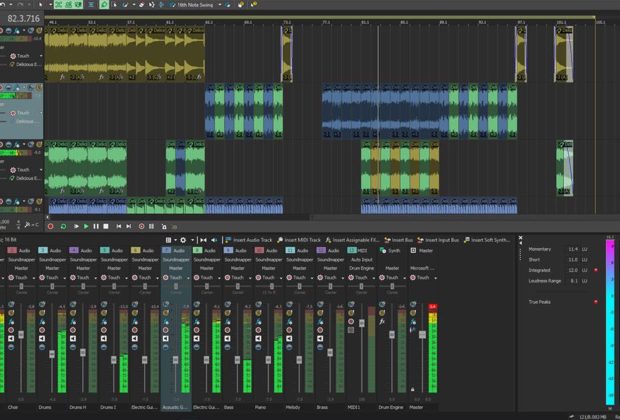Click the Insert MIDI Track button
This screenshot has height=420, width=620.
pyautogui.click(x=299, y=240)
